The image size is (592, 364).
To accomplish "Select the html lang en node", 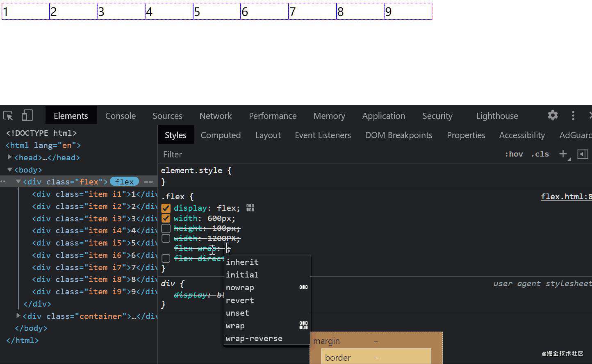I will (x=43, y=145).
